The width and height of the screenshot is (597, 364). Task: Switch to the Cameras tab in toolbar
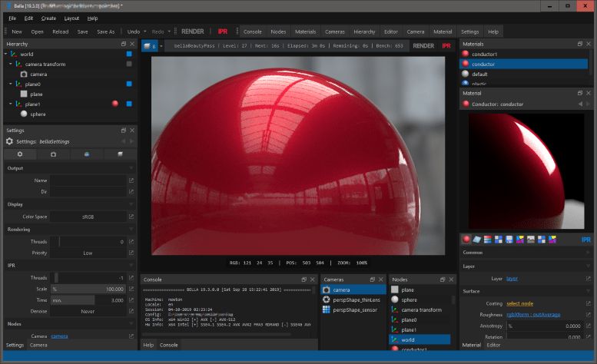(334, 31)
